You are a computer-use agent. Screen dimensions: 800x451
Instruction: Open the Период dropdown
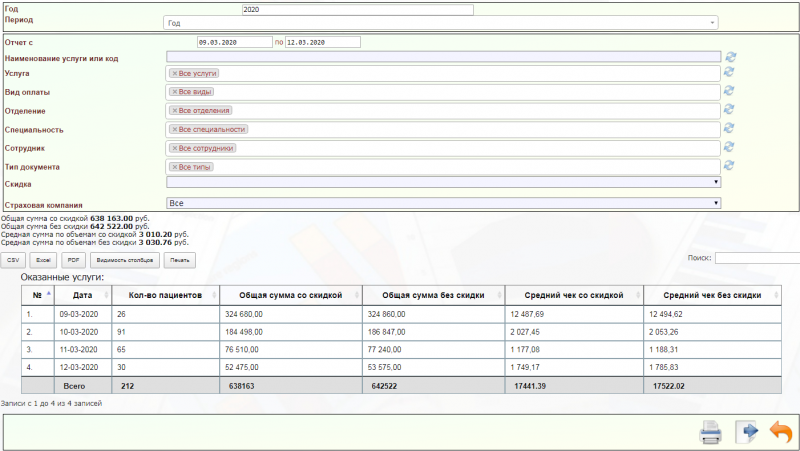point(440,22)
